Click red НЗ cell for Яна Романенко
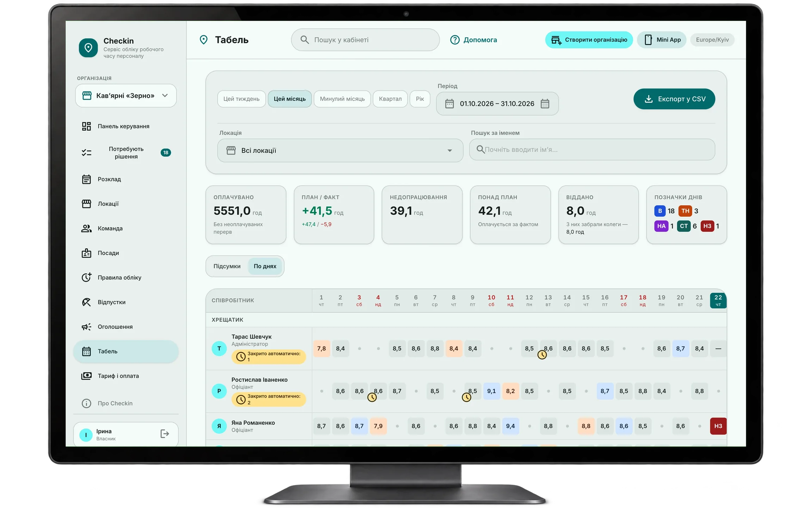812x508 pixels. pyautogui.click(x=718, y=426)
